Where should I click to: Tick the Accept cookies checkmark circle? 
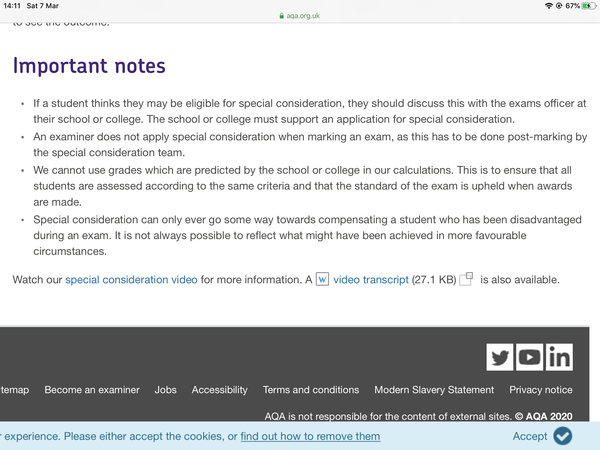click(x=562, y=436)
